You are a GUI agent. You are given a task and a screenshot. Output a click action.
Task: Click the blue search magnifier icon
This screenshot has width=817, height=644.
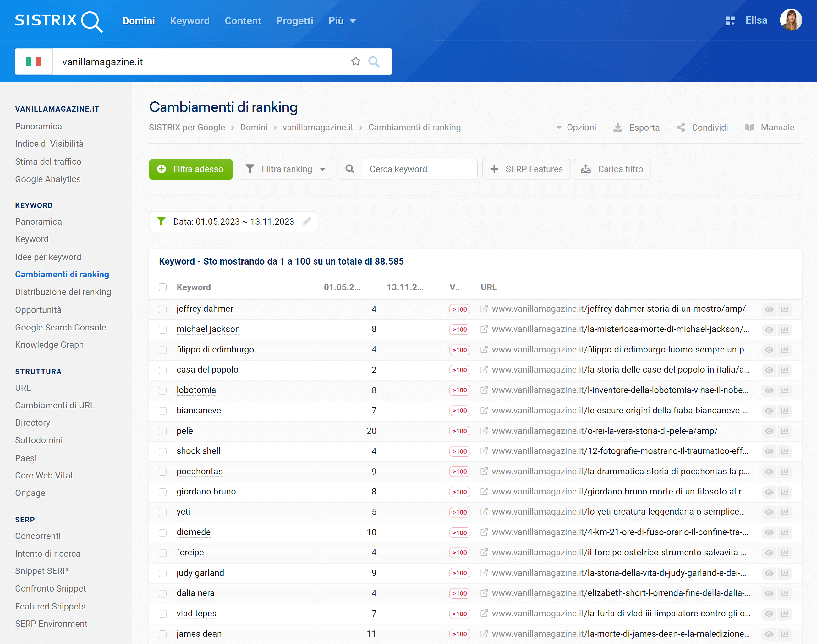click(374, 62)
